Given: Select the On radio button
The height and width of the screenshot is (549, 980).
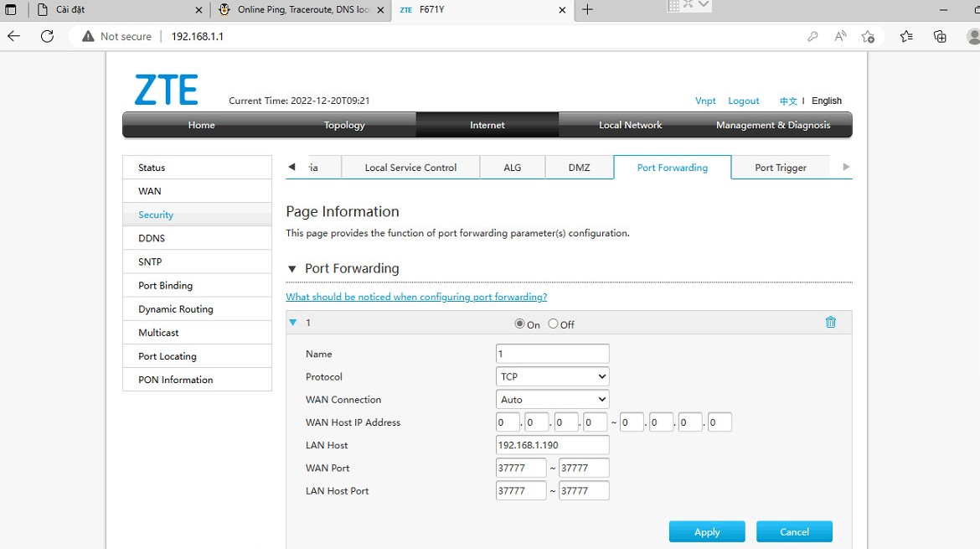Looking at the screenshot, I should (519, 324).
